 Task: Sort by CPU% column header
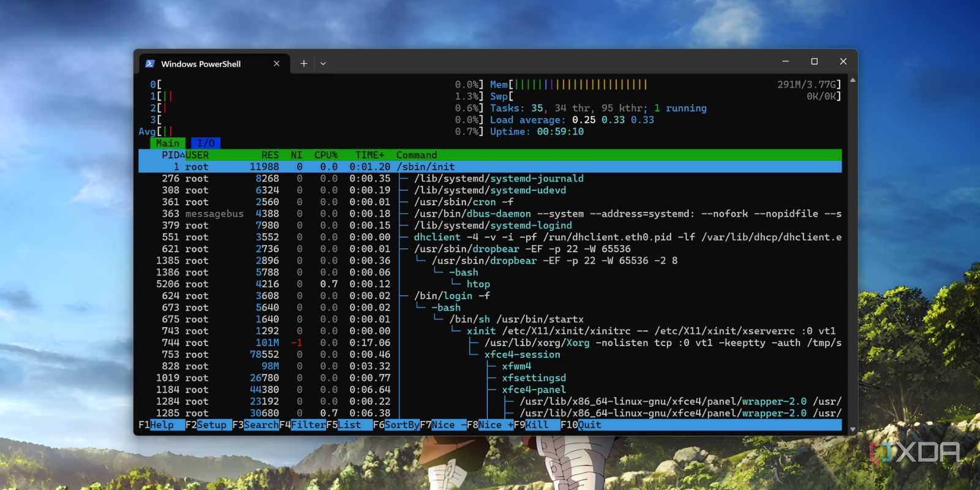click(326, 155)
